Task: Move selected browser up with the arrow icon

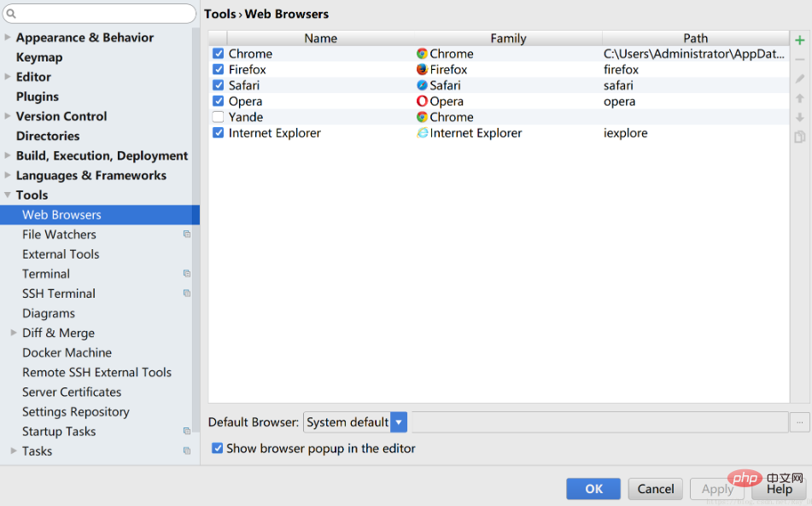Action: click(799, 98)
